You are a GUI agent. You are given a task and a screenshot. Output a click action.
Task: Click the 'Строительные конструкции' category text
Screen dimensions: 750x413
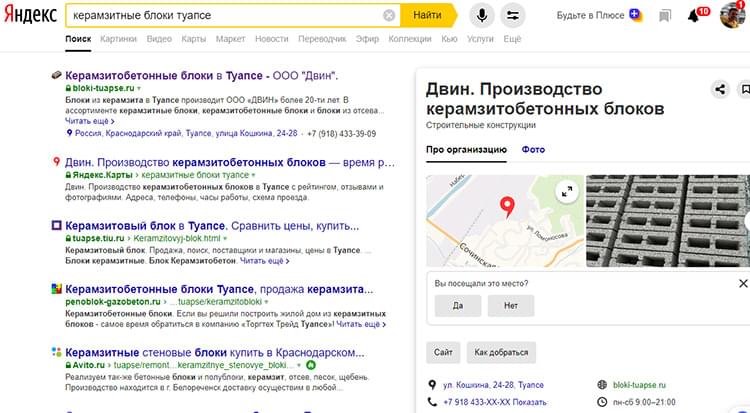481,125
